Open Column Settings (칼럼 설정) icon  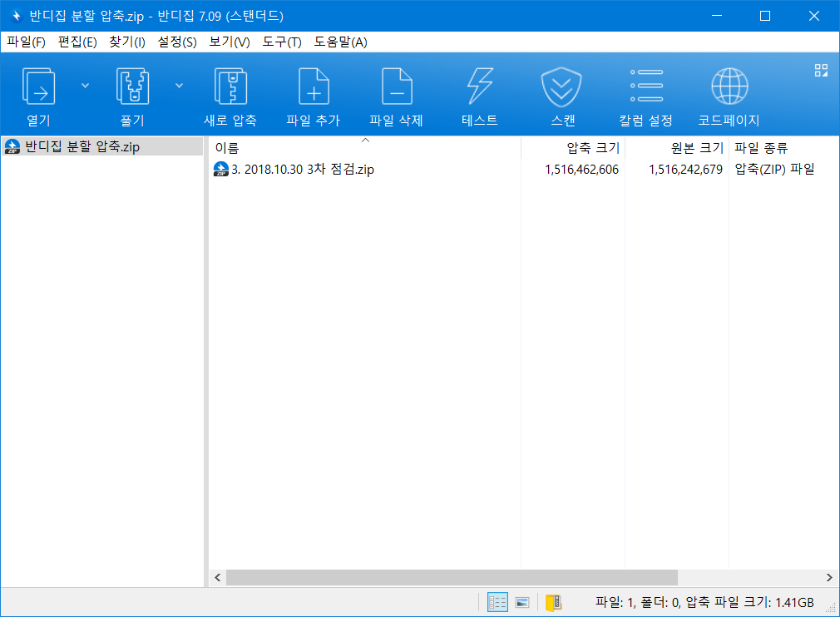[646, 86]
